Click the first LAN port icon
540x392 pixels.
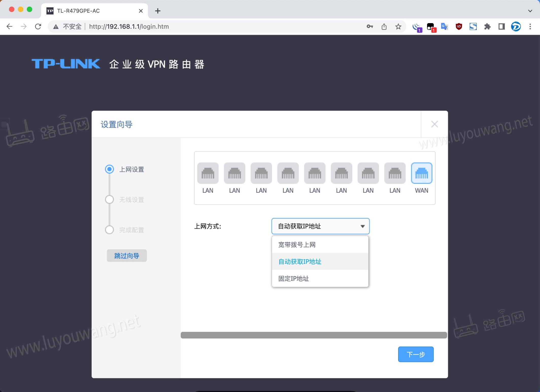208,173
